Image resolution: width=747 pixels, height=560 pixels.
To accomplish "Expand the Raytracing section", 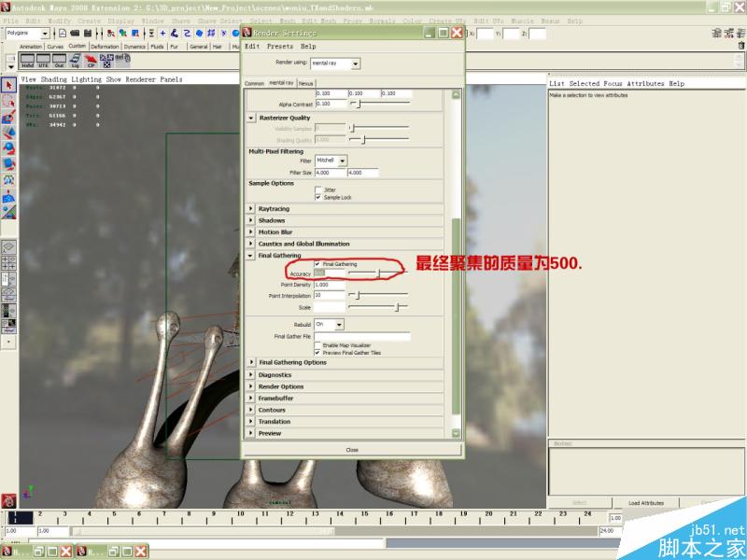I will point(251,208).
